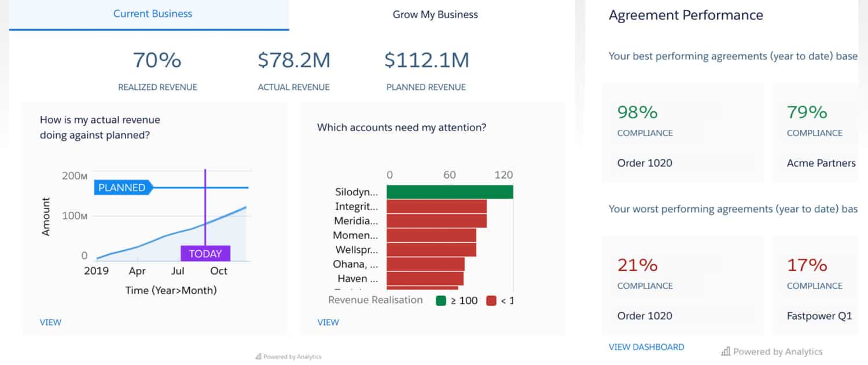Open the VIEW DASHBOARD link
The height and width of the screenshot is (365, 868).
(x=646, y=347)
